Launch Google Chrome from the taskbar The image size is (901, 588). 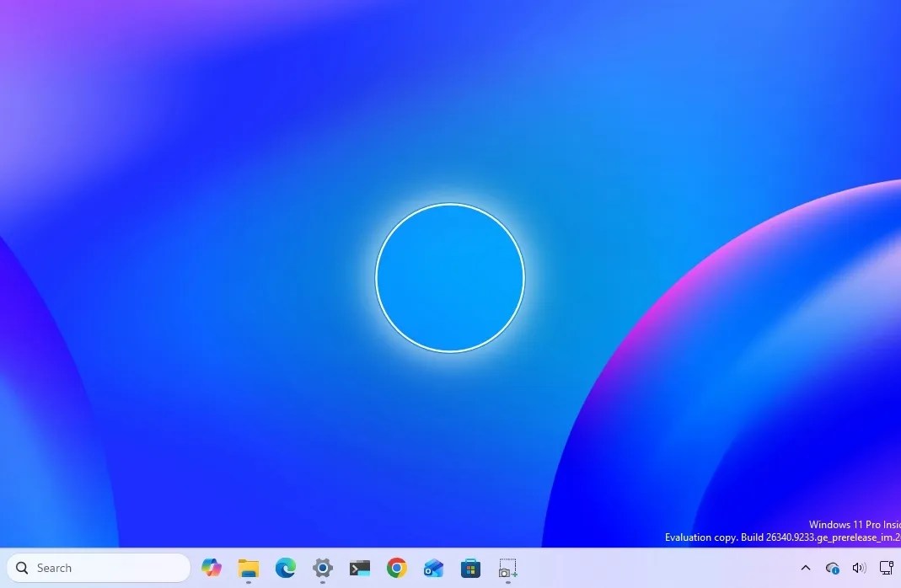pos(396,568)
